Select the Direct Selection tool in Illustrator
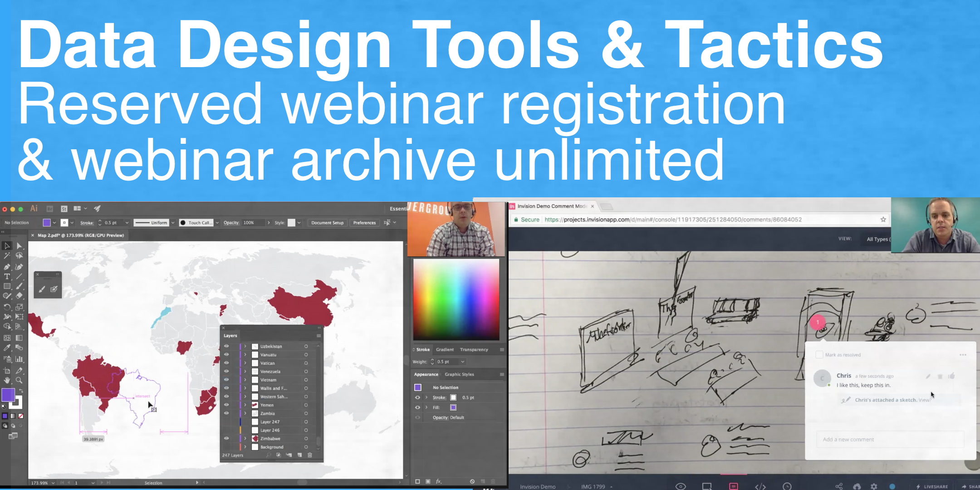 [19, 245]
